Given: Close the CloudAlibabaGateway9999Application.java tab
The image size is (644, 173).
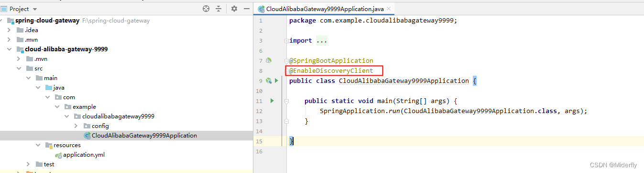Looking at the screenshot, I should 388,9.
